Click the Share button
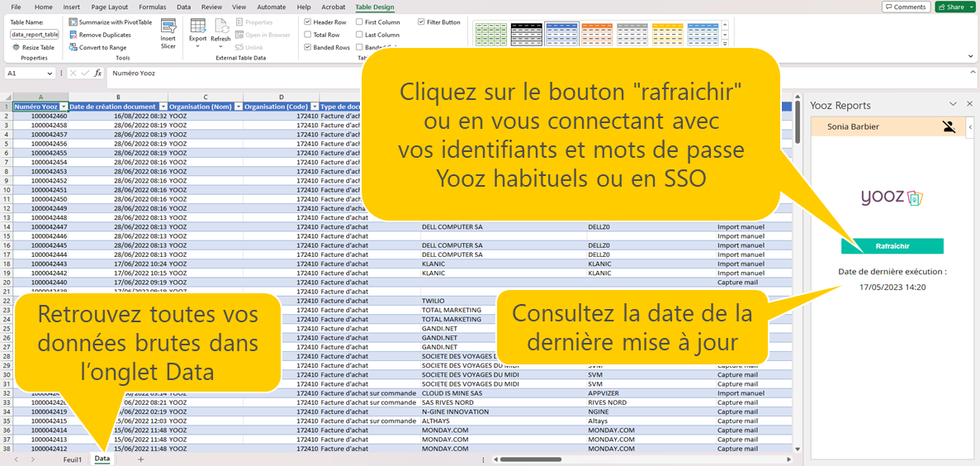 951,7
